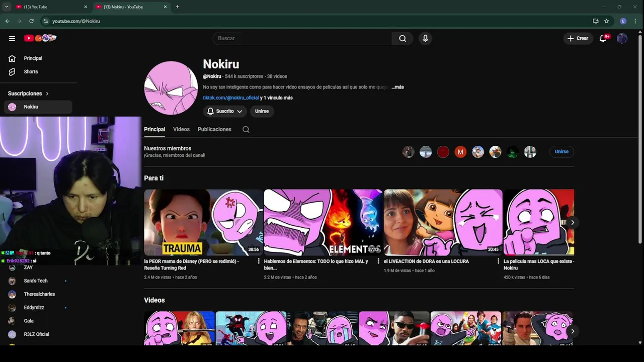Switch to the Videos tab
644x362 pixels.
[181, 129]
